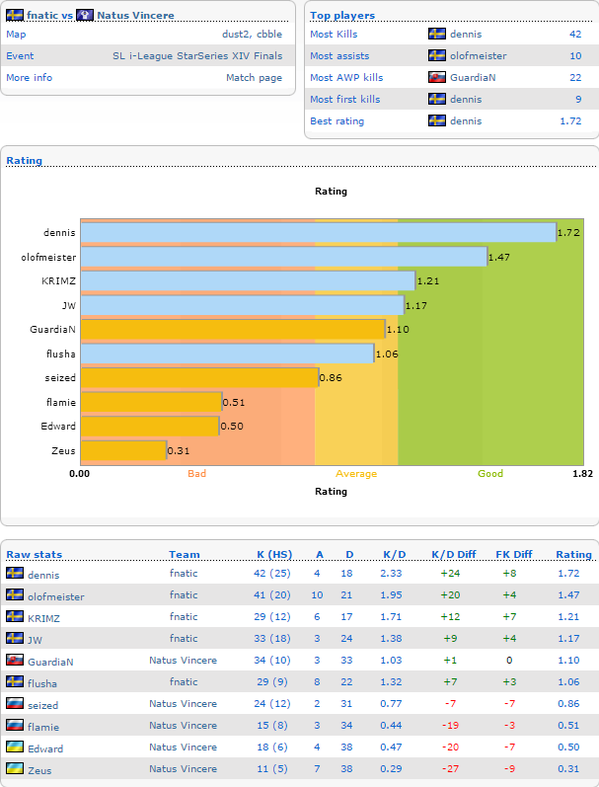
Task: Click the Slovak flag beside Most AWP kills
Action: 437,77
